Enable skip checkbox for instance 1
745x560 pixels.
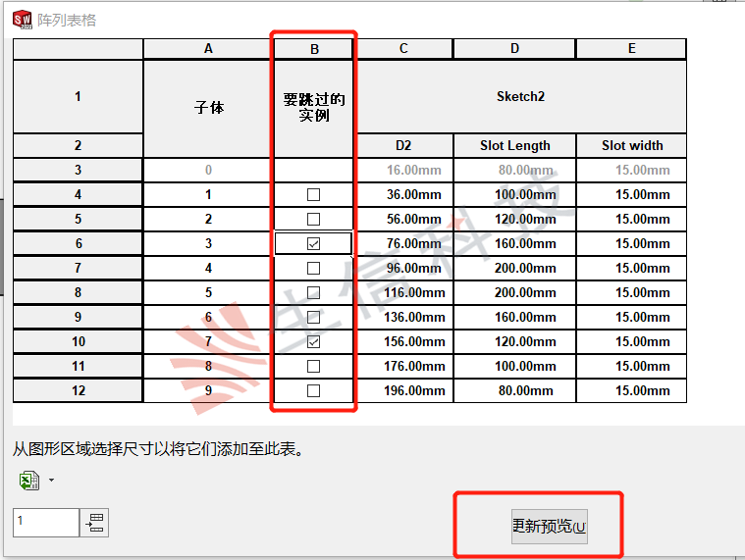pos(313,194)
